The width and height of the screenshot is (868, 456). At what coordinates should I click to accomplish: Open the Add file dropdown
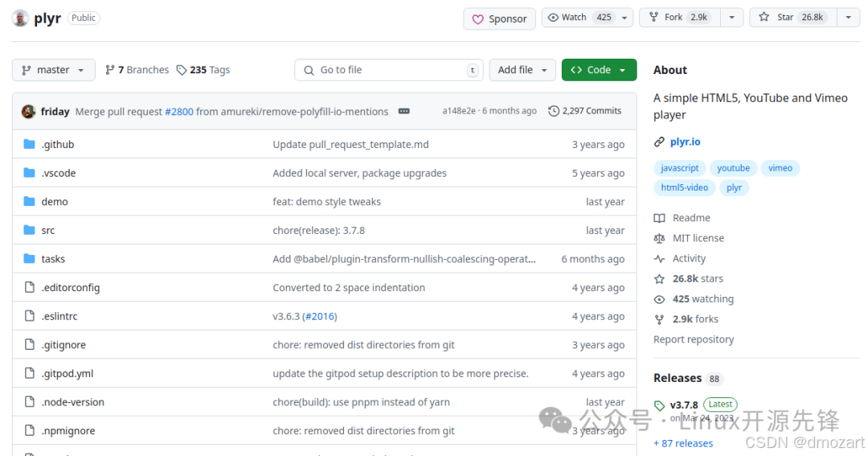click(522, 70)
